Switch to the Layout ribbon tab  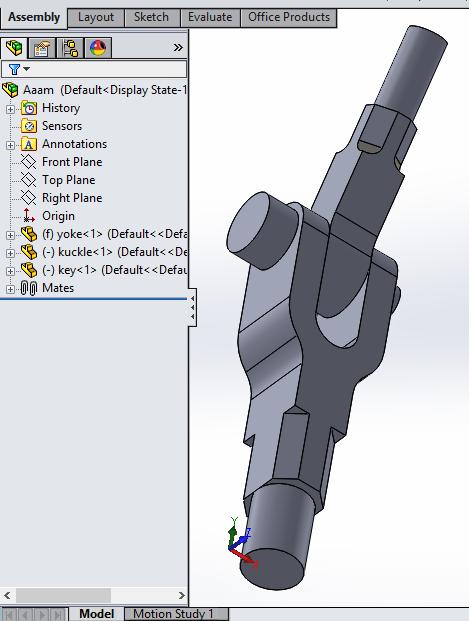tap(96, 17)
